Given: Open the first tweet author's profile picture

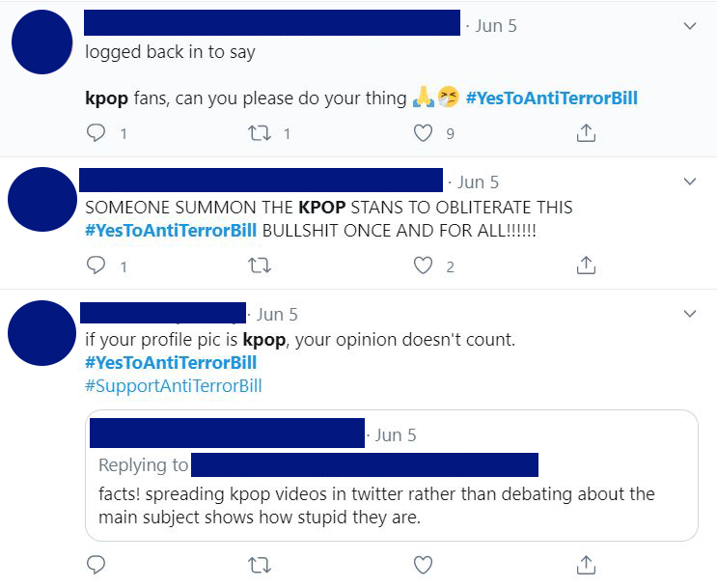Looking at the screenshot, I should tap(41, 42).
